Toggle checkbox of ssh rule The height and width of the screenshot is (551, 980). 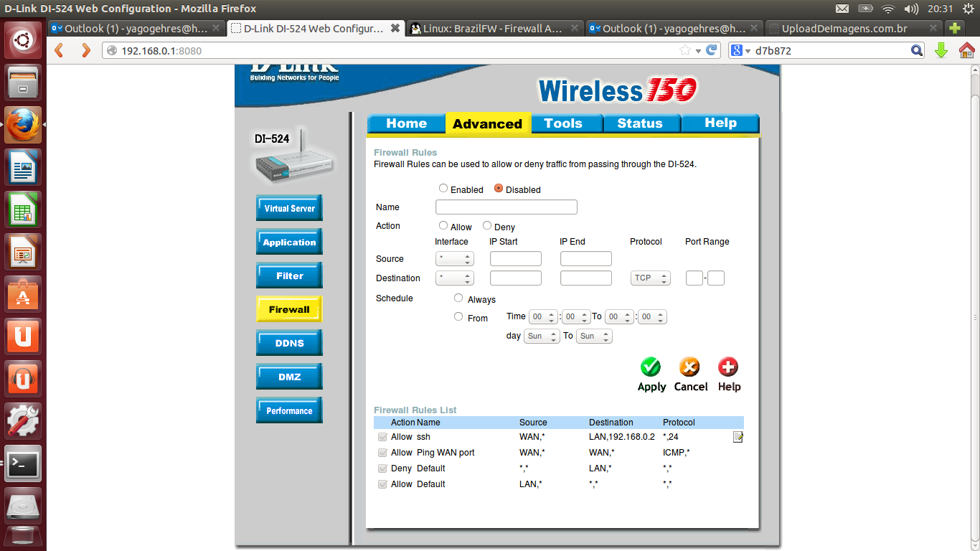click(382, 437)
